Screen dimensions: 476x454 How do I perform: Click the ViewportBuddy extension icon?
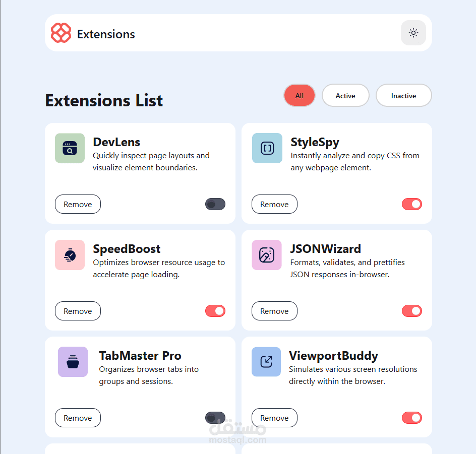coord(266,361)
